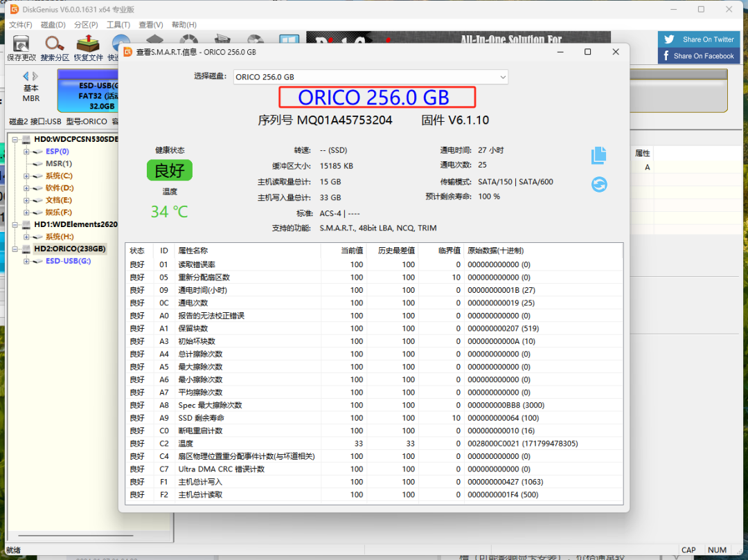Click the transfer mode SATA/150 | SATA/600 value

pyautogui.click(x=516, y=181)
